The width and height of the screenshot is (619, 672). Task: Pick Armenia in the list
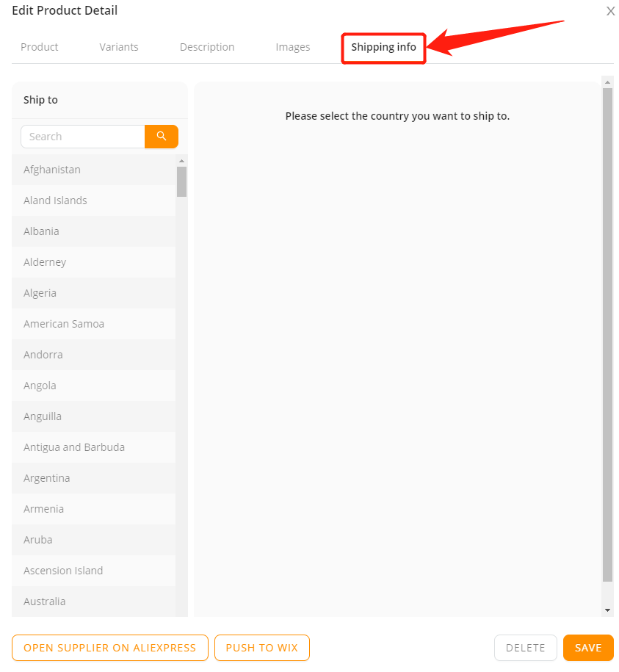click(94, 509)
